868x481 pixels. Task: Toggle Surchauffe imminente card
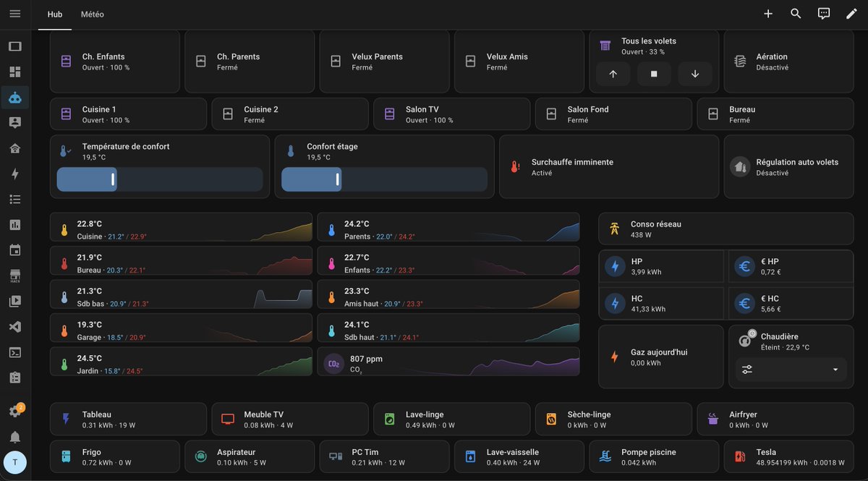609,166
